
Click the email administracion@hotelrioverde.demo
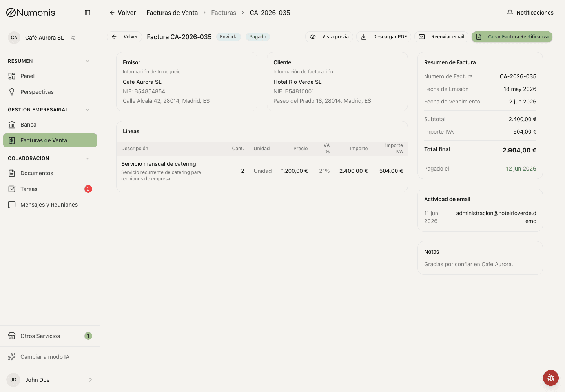pyautogui.click(x=496, y=217)
